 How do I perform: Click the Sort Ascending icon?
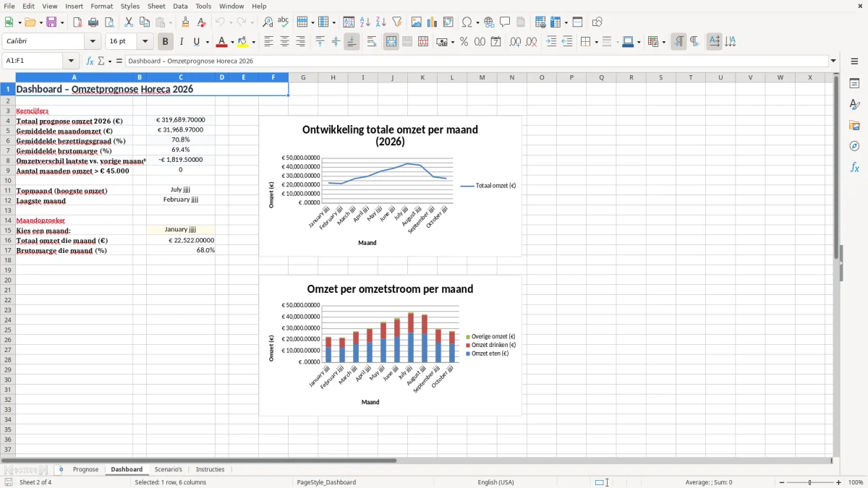[365, 22]
